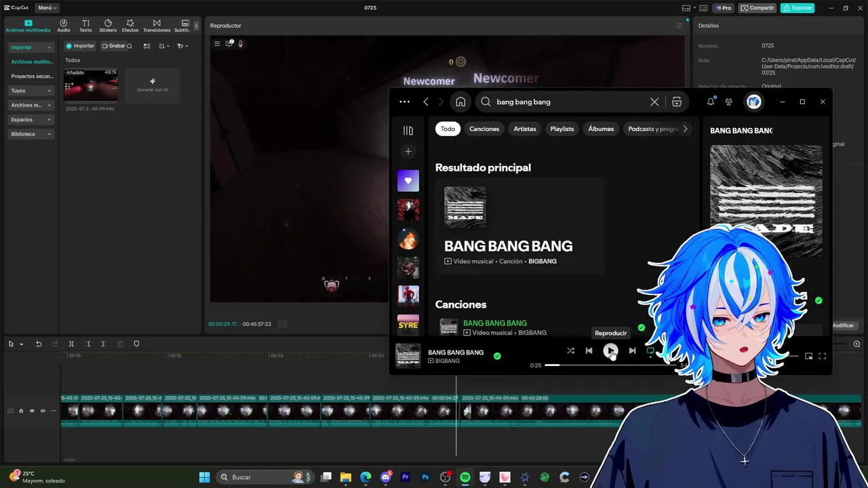The height and width of the screenshot is (488, 868).
Task: Toggle shuffle in the Spotify player
Action: coord(570,350)
